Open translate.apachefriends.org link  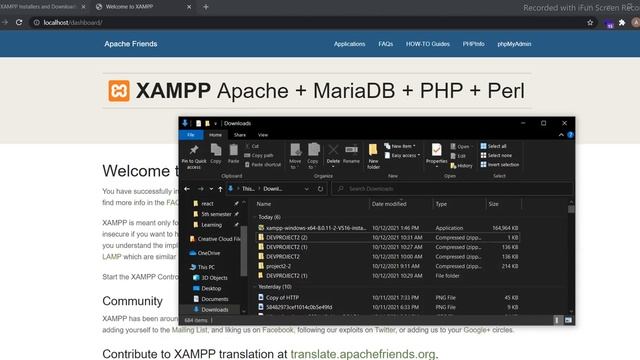coord(363,354)
